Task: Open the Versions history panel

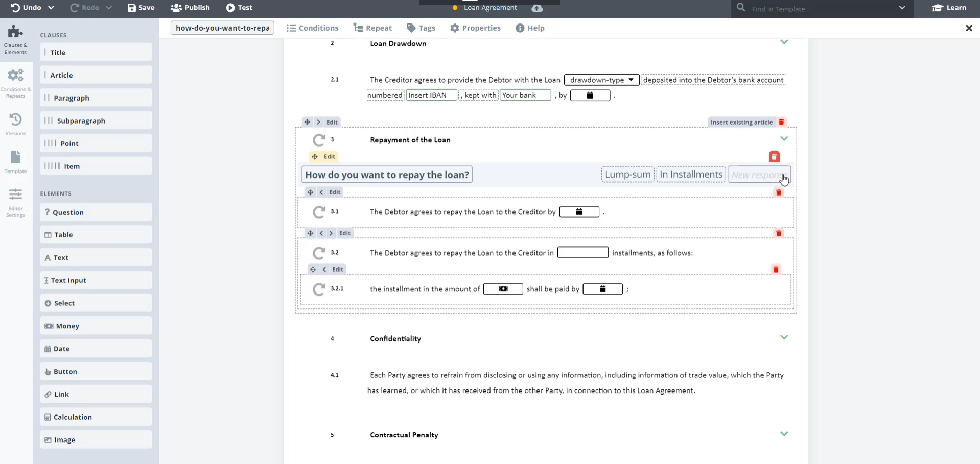Action: click(15, 125)
